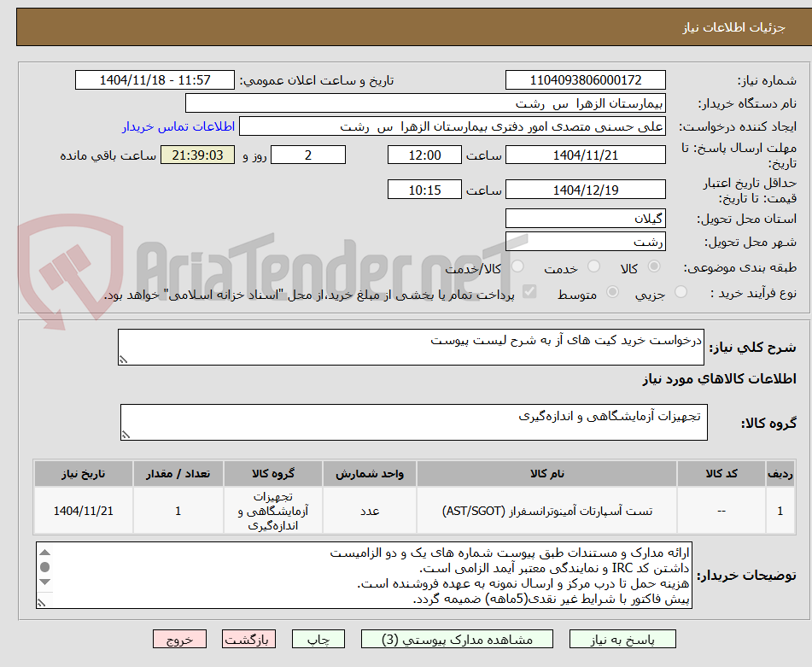
Task: Click the deadline time field 12:00
Action: 424,155
